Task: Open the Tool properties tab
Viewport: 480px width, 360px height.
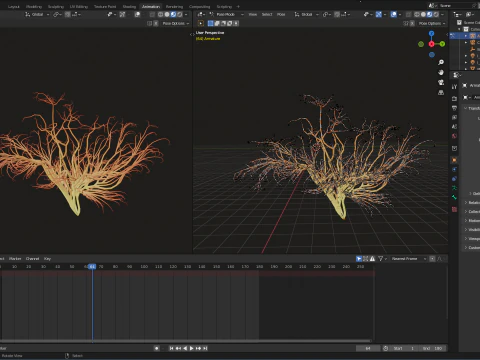Action: pyautogui.click(x=454, y=87)
